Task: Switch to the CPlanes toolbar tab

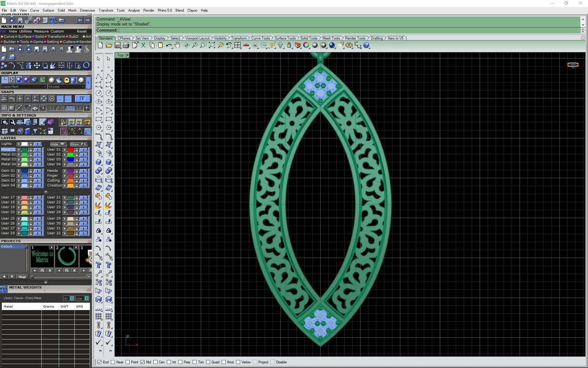Action: (124, 38)
